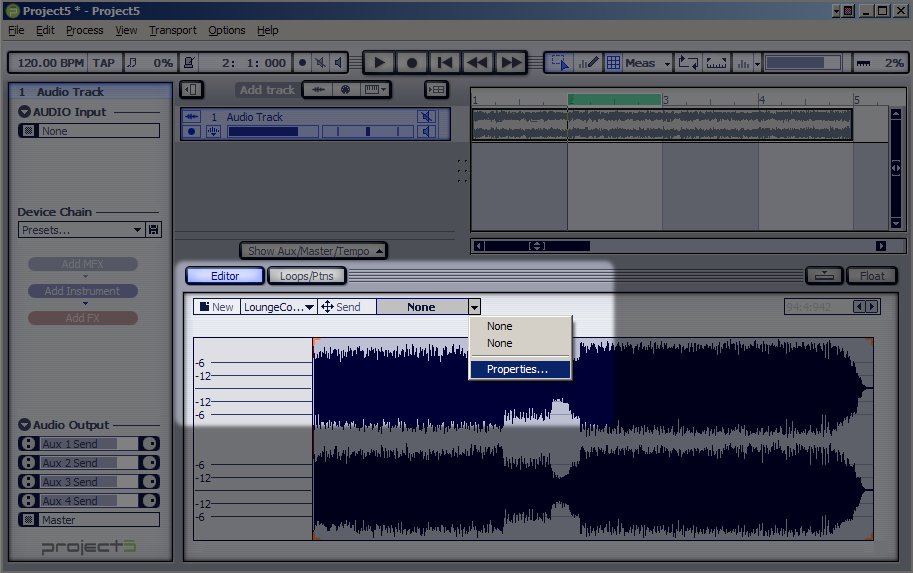Image resolution: width=913 pixels, height=573 pixels.
Task: Click the Master output field
Action: pyautogui.click(x=89, y=520)
